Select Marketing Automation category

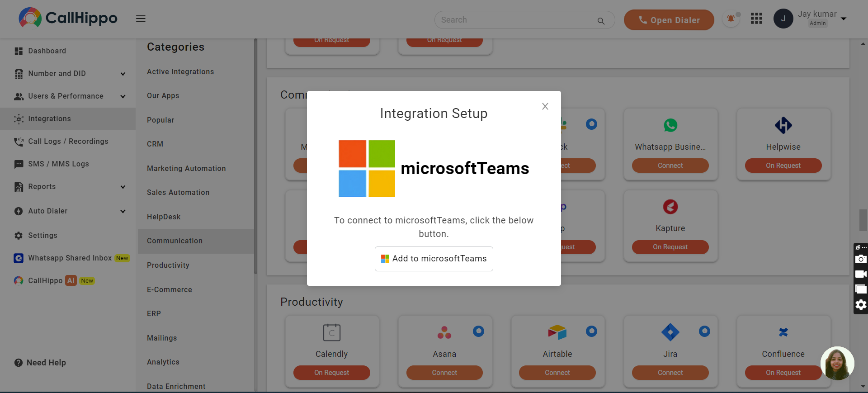[x=186, y=169]
